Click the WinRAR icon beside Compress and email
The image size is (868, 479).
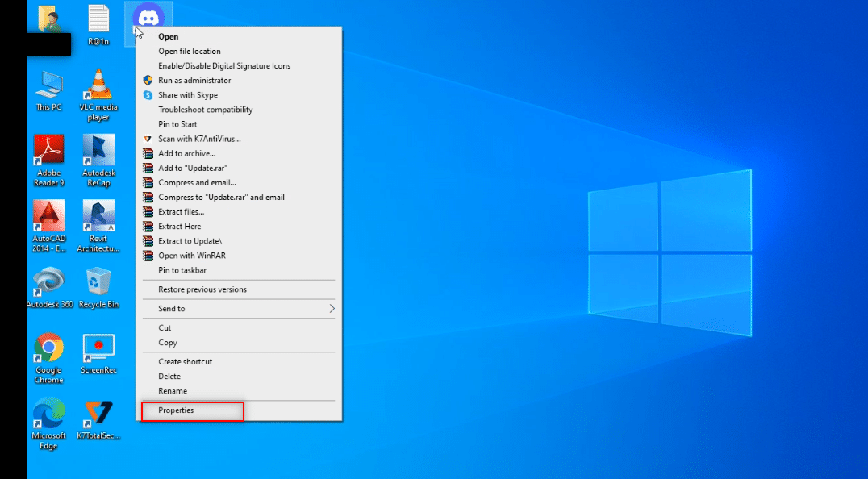(x=148, y=182)
